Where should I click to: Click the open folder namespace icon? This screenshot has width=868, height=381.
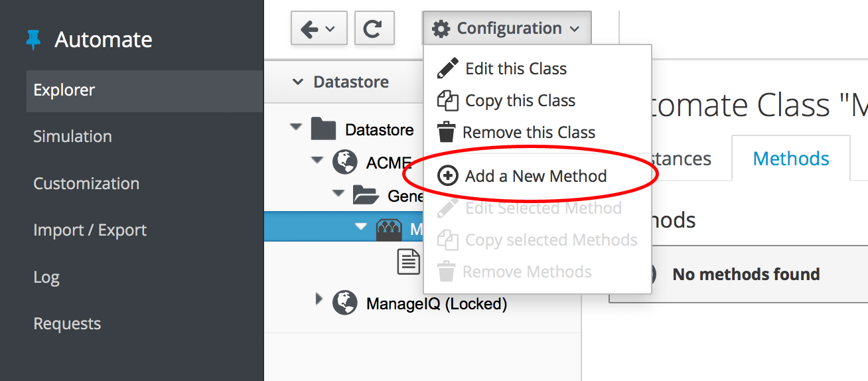(x=366, y=195)
